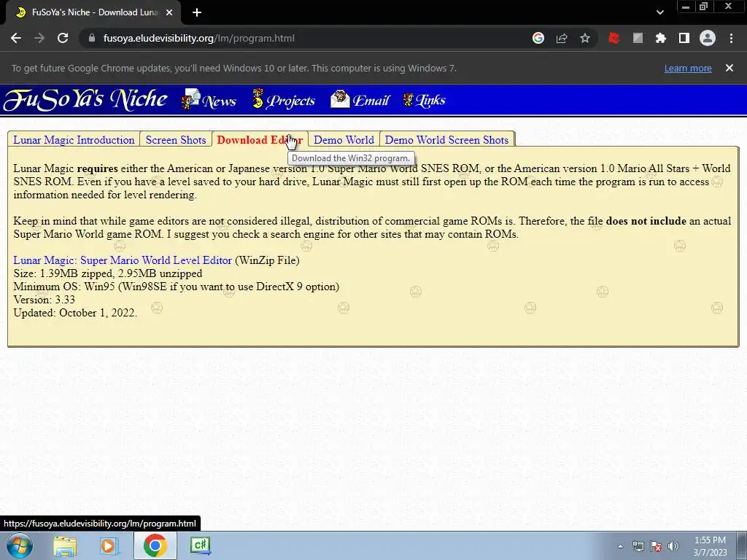
Task: Minimize the Chrome window
Action: coord(686,7)
